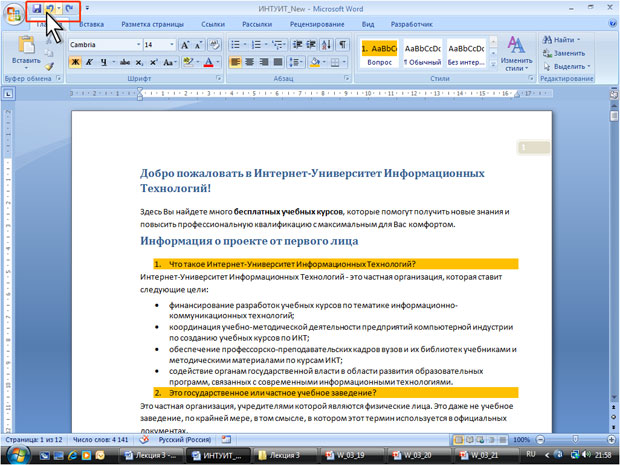
Task: Click the Найти button
Action: [x=561, y=40]
